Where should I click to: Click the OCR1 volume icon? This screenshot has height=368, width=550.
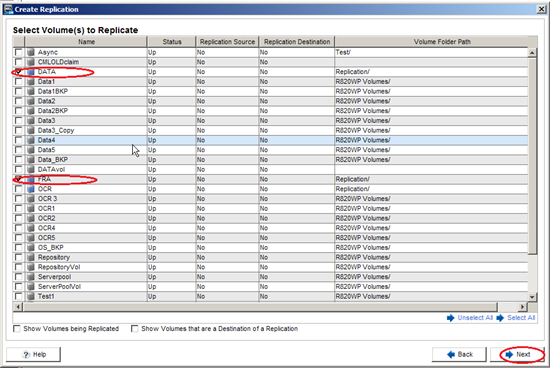tap(31, 208)
